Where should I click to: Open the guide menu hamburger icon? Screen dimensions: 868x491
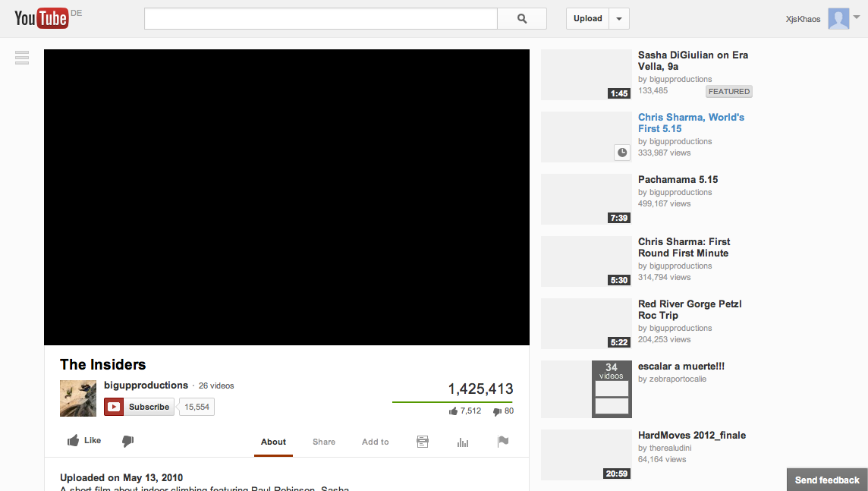tap(22, 58)
